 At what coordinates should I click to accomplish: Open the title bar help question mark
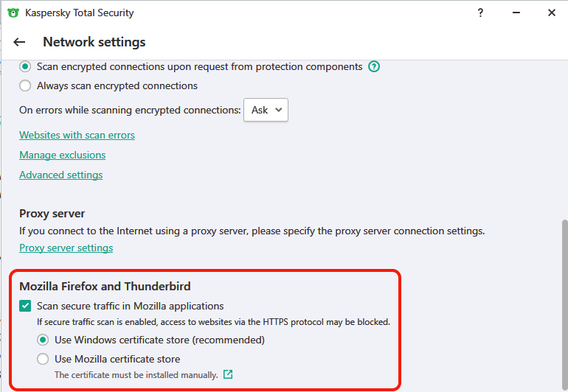tap(480, 13)
